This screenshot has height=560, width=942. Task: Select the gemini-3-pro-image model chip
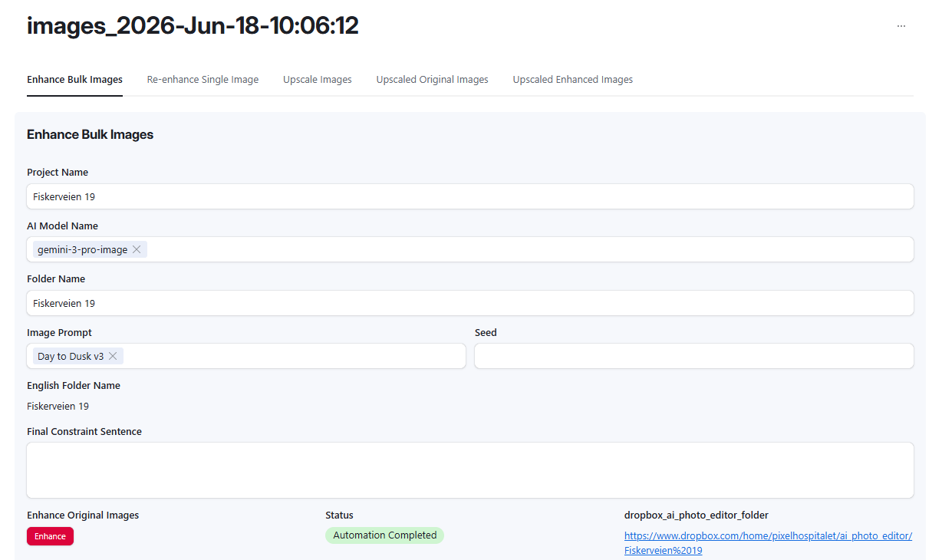(83, 249)
